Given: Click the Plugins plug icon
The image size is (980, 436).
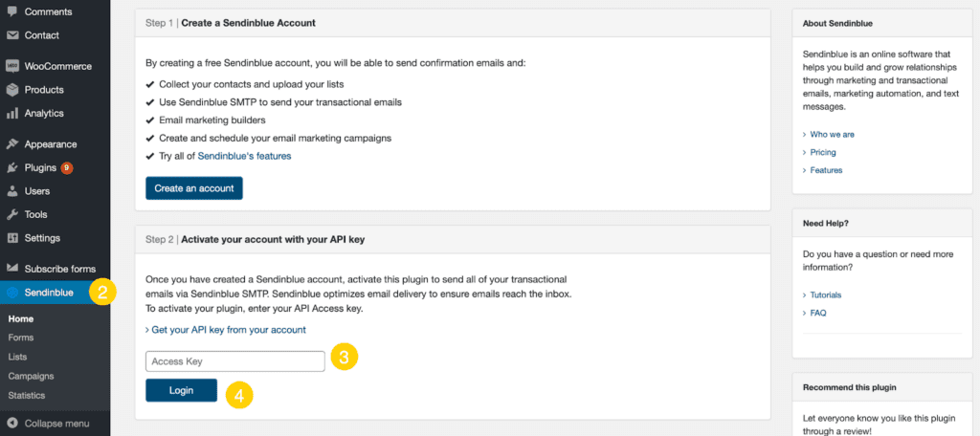Looking at the screenshot, I should click(11, 168).
